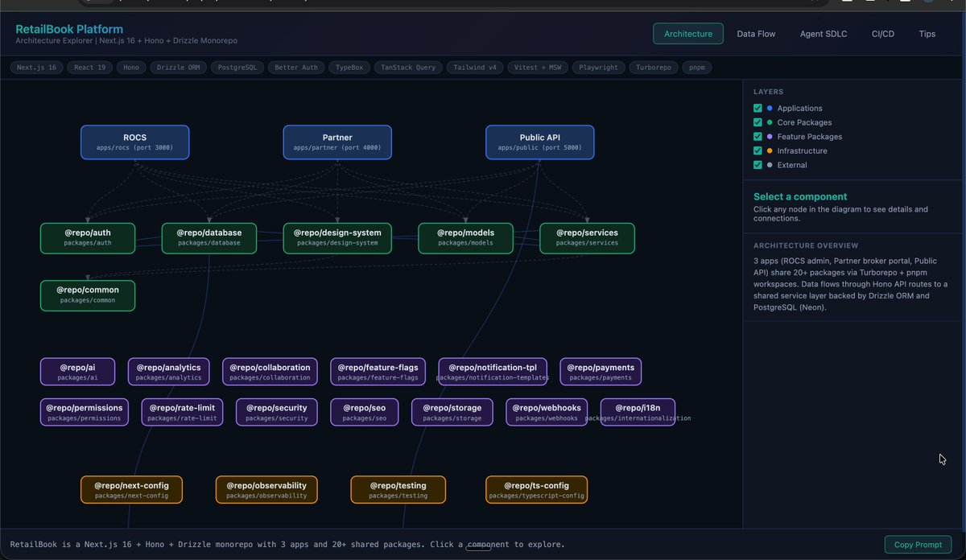Viewport: 966px width, 560px height.
Task: Click the TypeBox tech tag
Action: click(x=349, y=68)
